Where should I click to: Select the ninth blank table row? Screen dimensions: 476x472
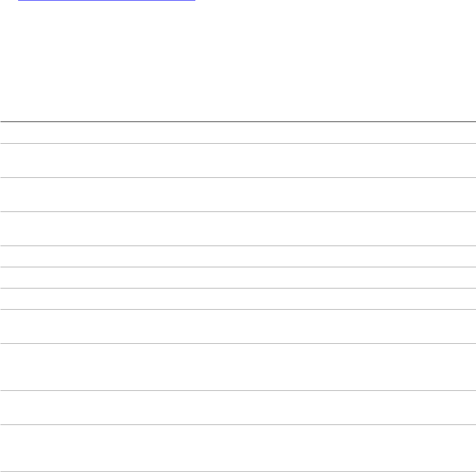[x=238, y=407]
